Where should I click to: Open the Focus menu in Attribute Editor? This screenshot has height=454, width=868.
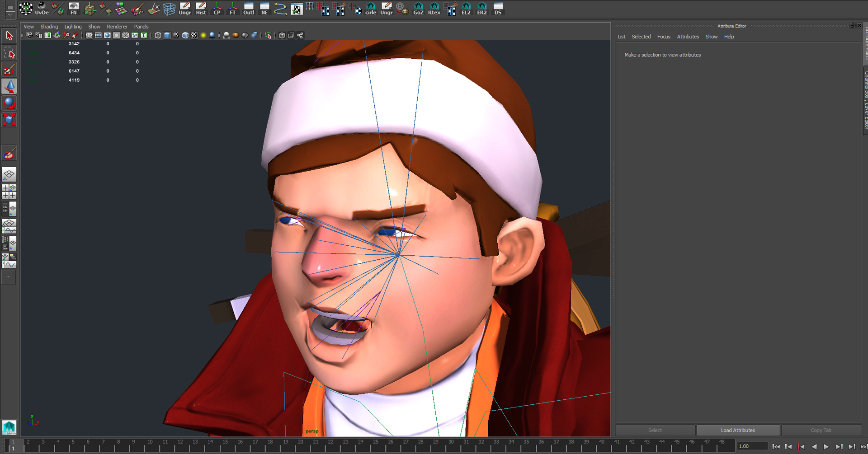[x=663, y=37]
